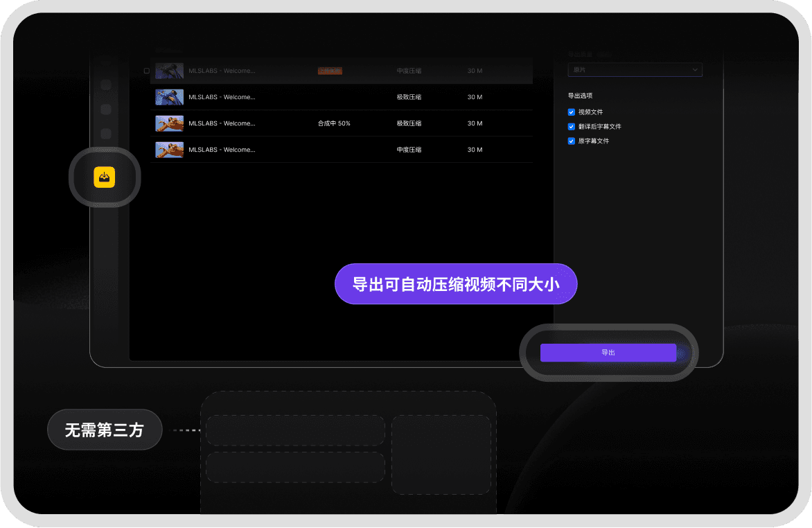Open the yellow export icon in sidebar
The image size is (812, 528).
104,177
